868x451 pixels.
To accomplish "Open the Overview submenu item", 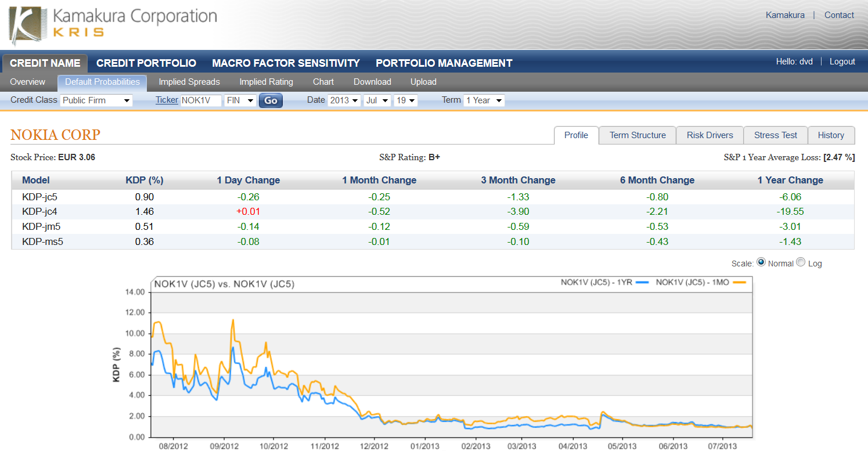I will coord(27,82).
